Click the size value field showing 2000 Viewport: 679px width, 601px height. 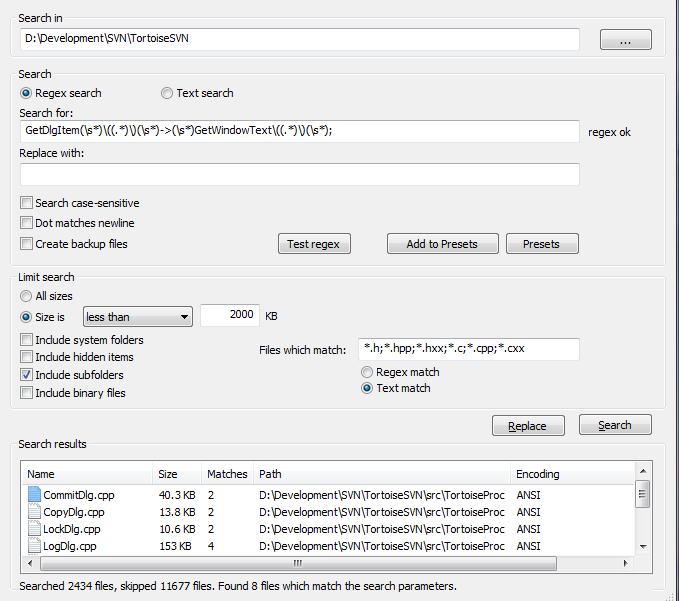(230, 315)
